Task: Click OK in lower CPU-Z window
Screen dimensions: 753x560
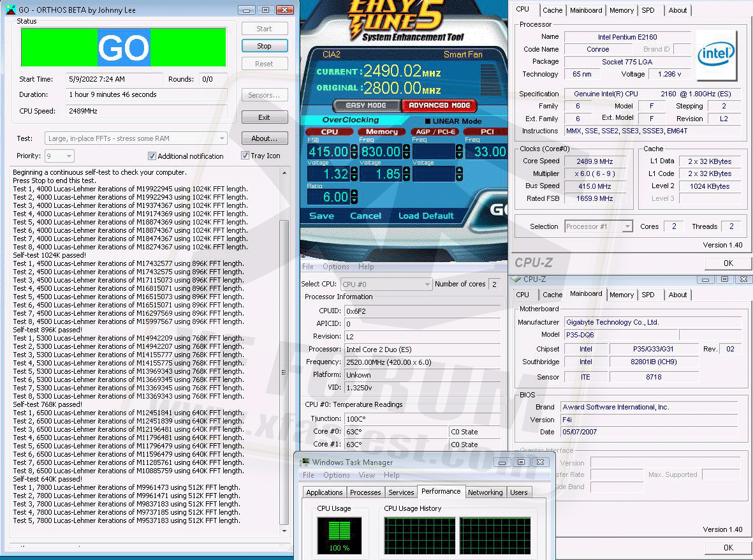Action: tap(728, 547)
